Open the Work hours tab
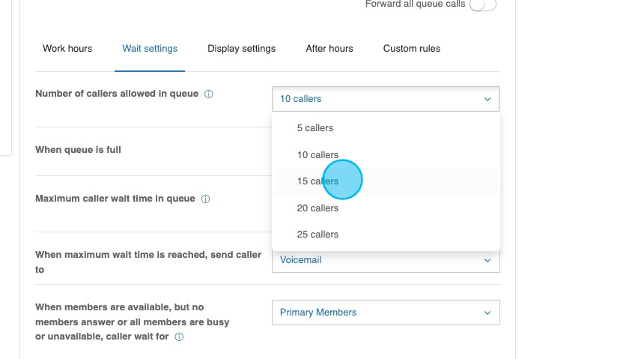This screenshot has width=644, height=359. [67, 49]
